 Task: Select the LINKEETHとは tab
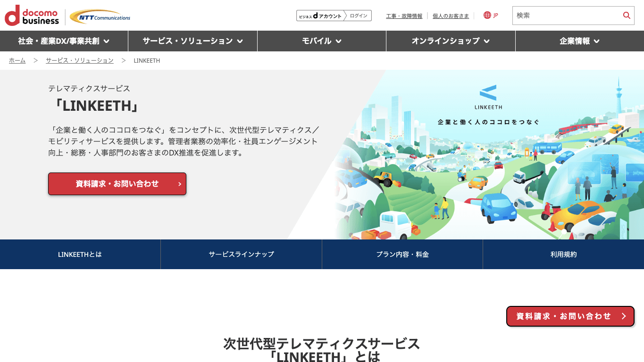pos(80,254)
